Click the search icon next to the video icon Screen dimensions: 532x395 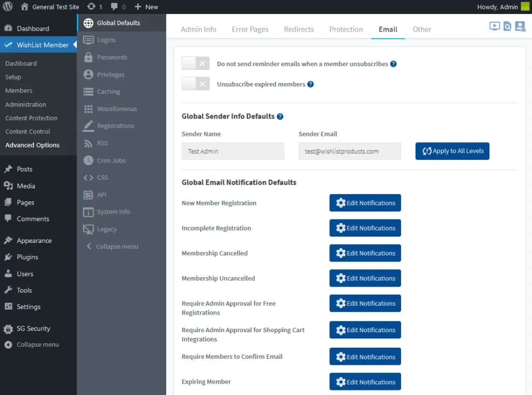coord(507,26)
